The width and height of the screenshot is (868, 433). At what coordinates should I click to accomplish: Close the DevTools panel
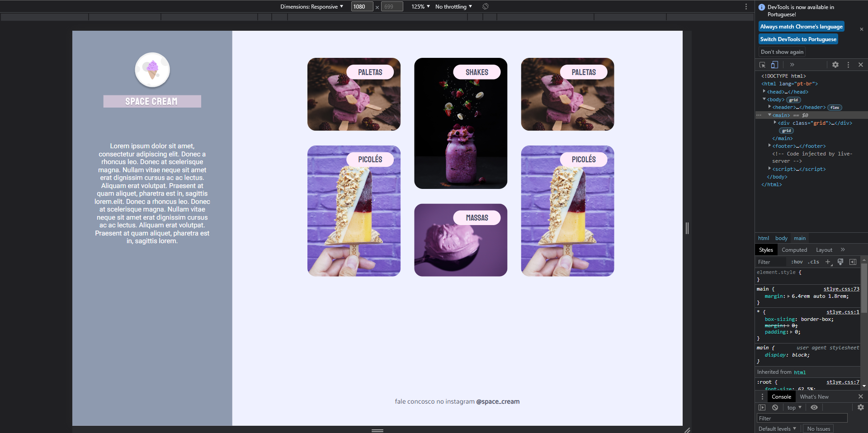pyautogui.click(x=861, y=65)
